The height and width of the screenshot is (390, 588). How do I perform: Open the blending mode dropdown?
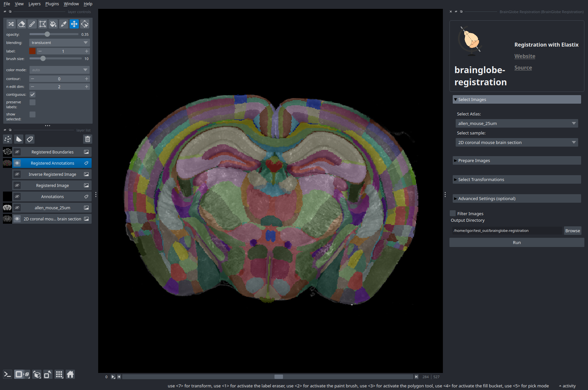coord(59,43)
